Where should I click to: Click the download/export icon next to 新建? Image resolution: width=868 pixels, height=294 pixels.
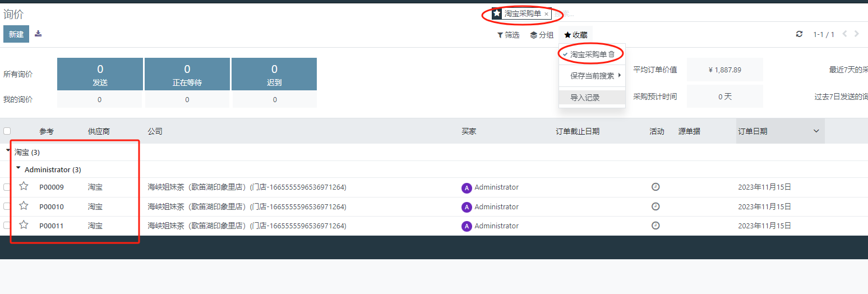coord(38,34)
